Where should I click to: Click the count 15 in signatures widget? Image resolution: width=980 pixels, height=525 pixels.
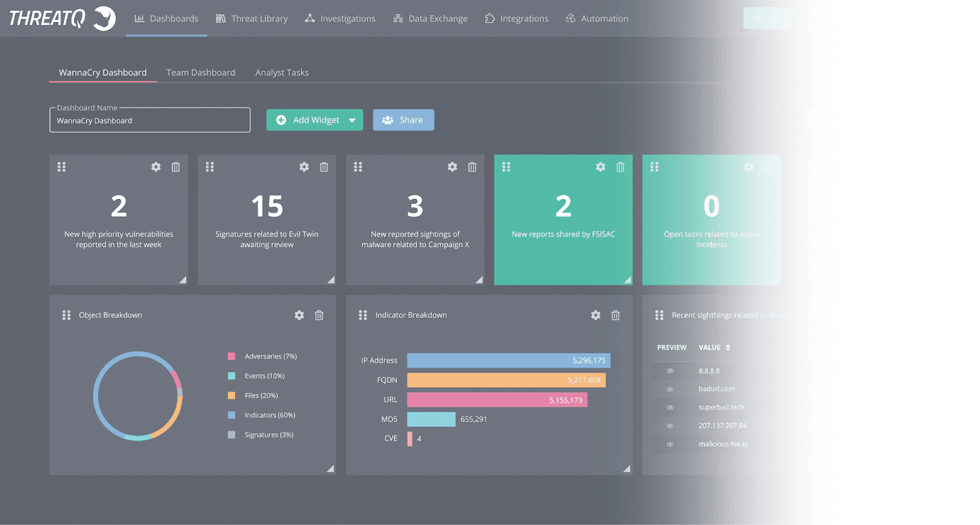point(267,206)
